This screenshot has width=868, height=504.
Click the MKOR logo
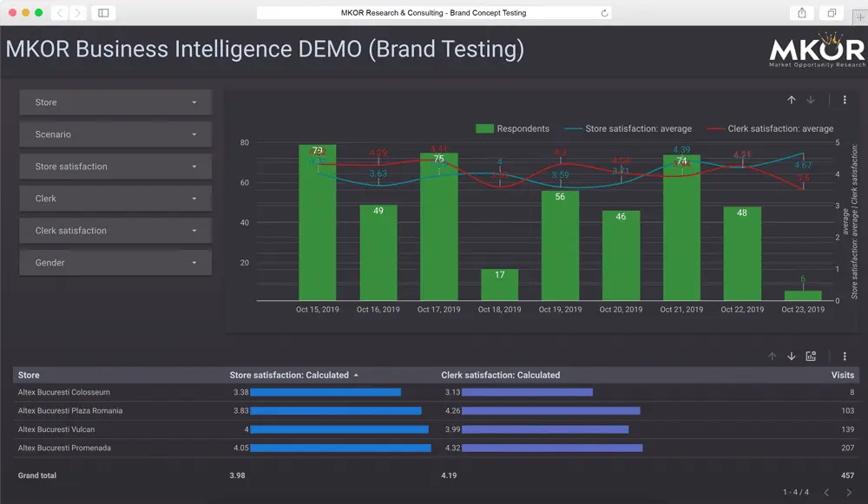point(817,50)
